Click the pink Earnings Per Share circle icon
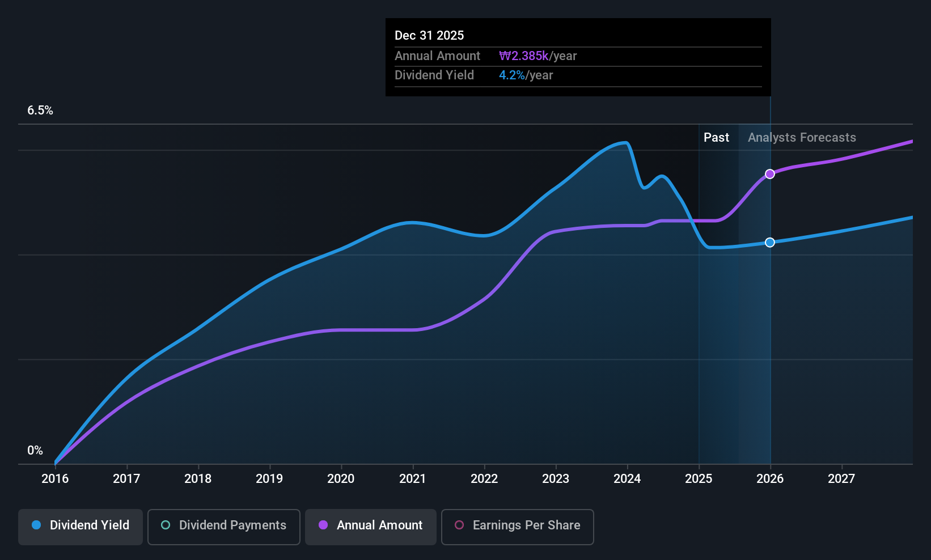 459,525
